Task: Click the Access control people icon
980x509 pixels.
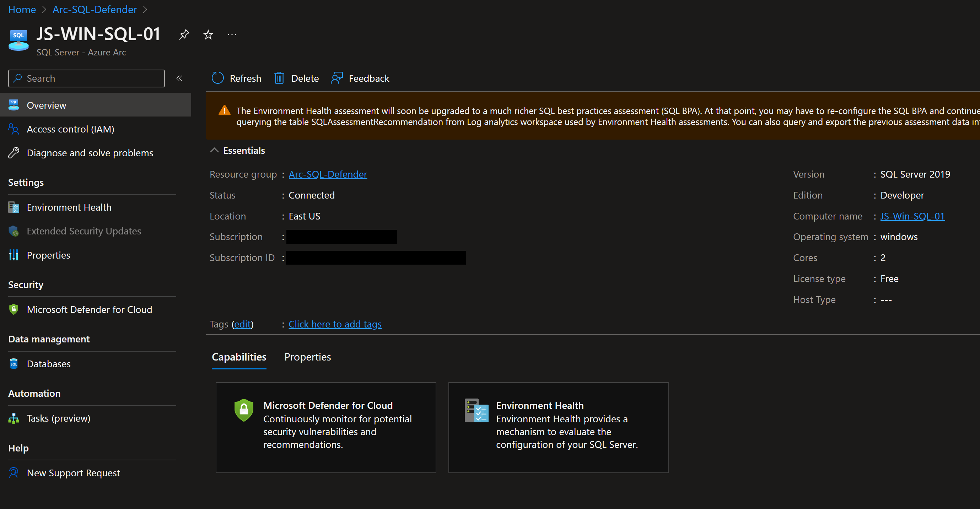Action: 14,129
